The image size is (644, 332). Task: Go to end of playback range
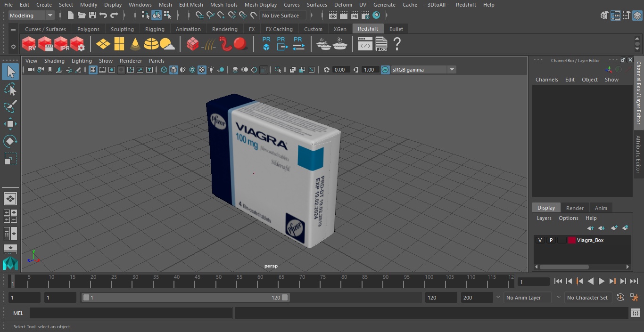tap(634, 281)
